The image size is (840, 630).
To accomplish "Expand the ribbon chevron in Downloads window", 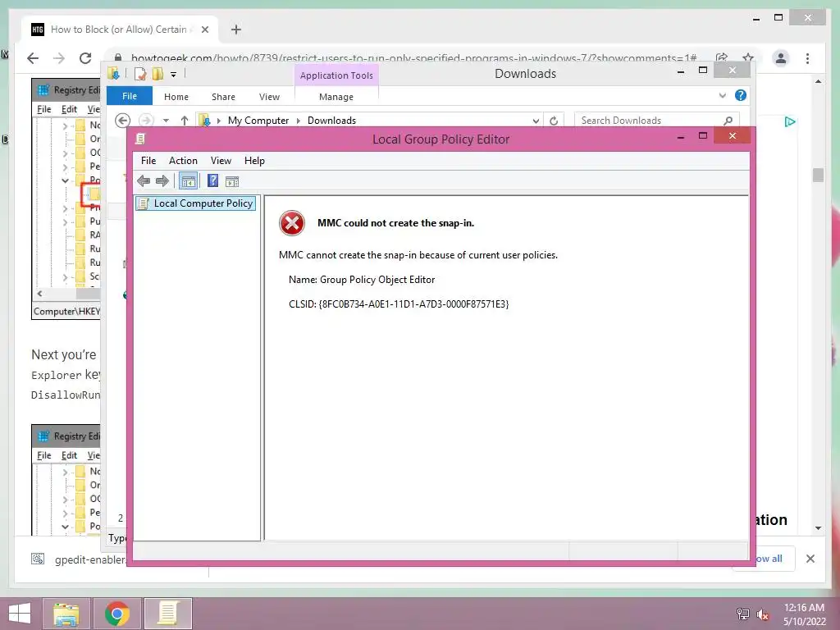I will [722, 96].
